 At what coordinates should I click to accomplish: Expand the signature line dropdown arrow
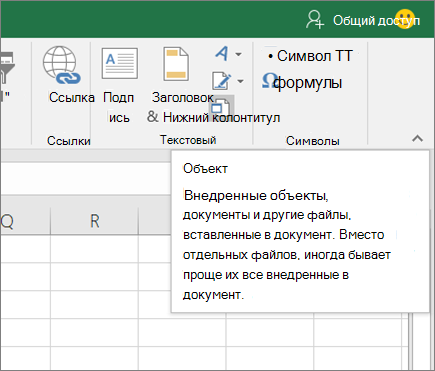coord(240,81)
